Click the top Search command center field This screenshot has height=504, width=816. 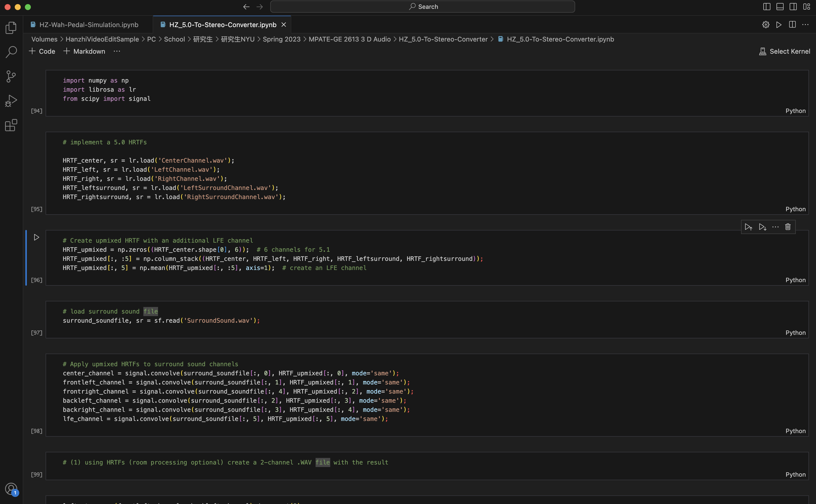[x=422, y=7]
